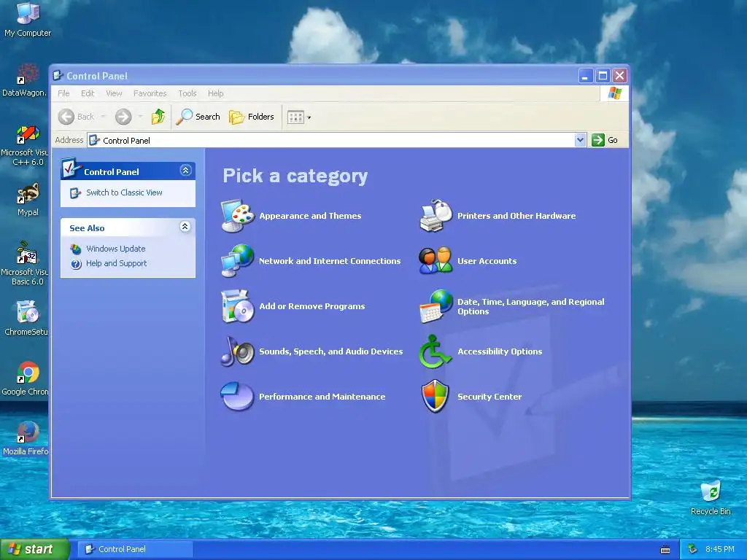The image size is (747, 560).
Task: Select My Computer desktop icon
Action: [28, 19]
